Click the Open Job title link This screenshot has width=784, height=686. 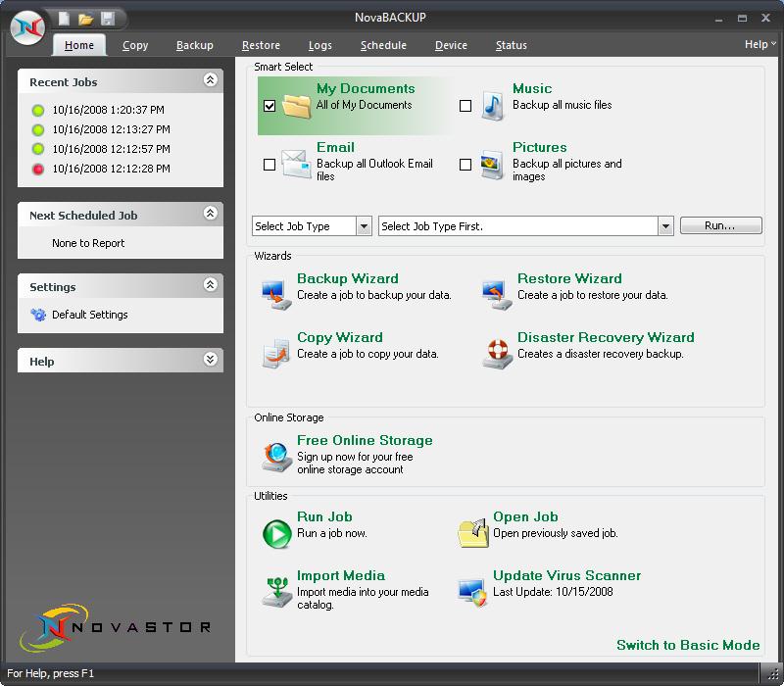[x=525, y=517]
